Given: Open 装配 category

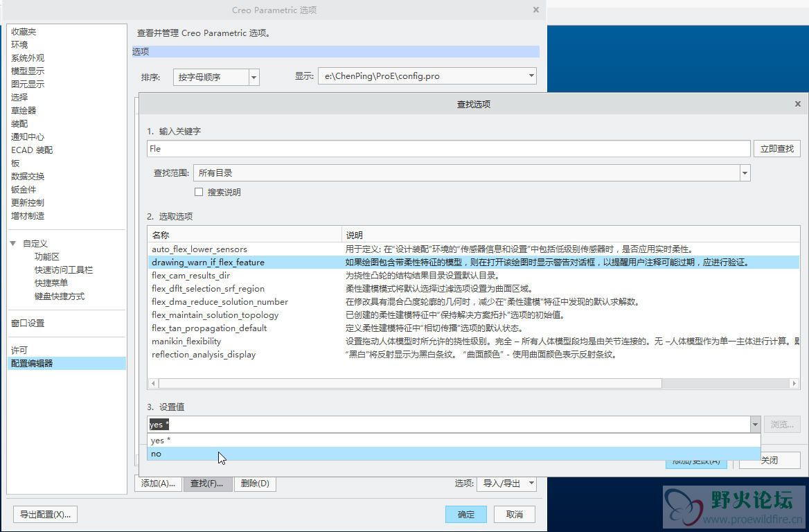Looking at the screenshot, I should point(19,124).
